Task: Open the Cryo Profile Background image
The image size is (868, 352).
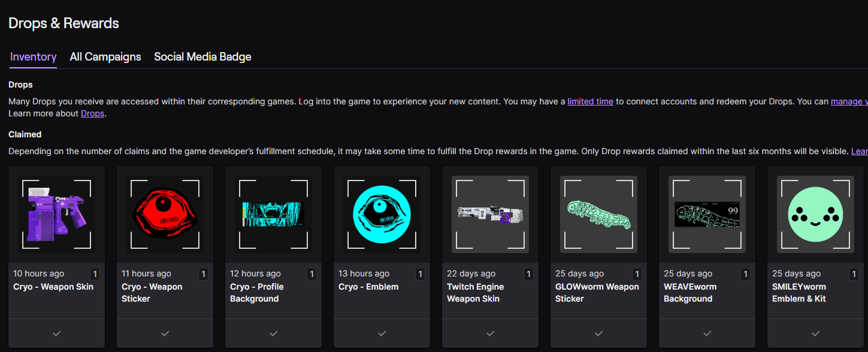Action: (274, 214)
